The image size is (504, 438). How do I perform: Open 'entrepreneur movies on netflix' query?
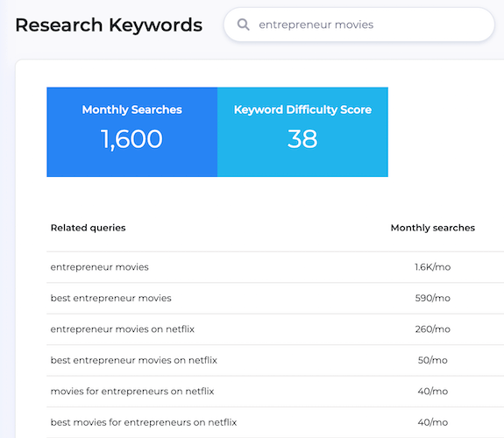(123, 329)
